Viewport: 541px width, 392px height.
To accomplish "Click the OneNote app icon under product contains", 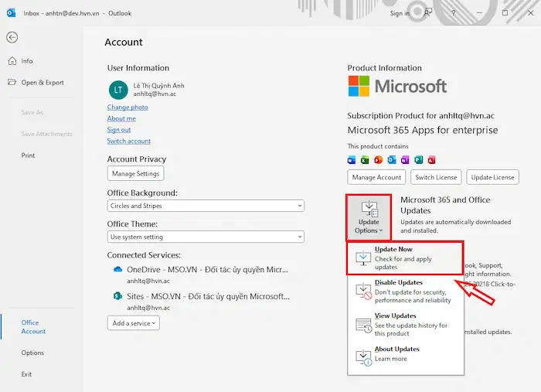I will [x=405, y=160].
